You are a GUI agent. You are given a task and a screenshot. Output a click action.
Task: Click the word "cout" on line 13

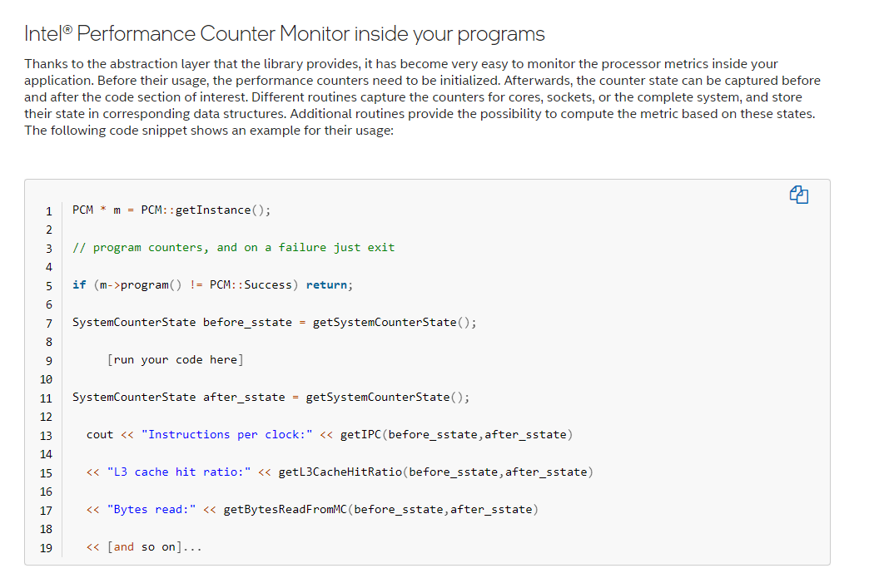(100, 434)
